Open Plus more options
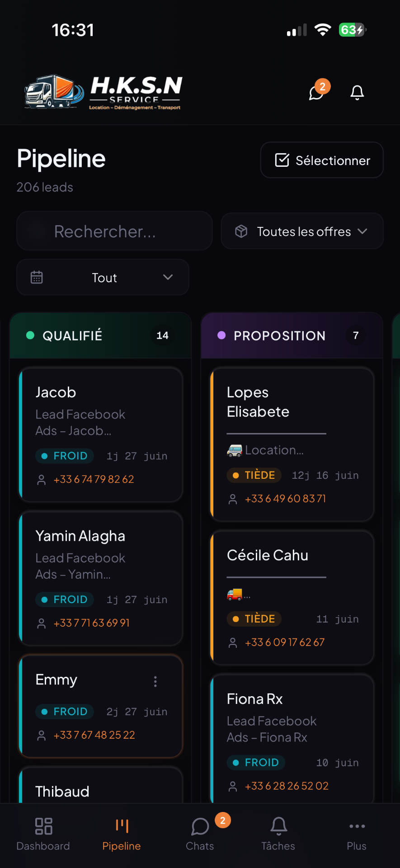 [x=357, y=835]
